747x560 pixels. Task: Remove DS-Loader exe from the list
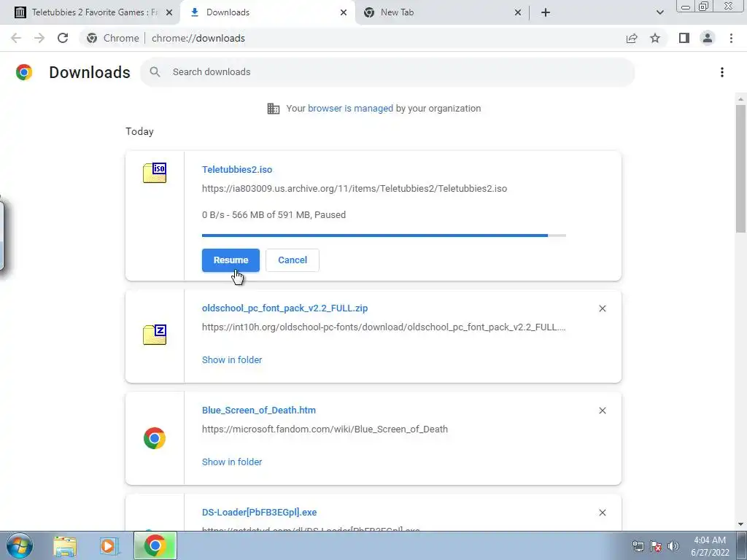(602, 513)
